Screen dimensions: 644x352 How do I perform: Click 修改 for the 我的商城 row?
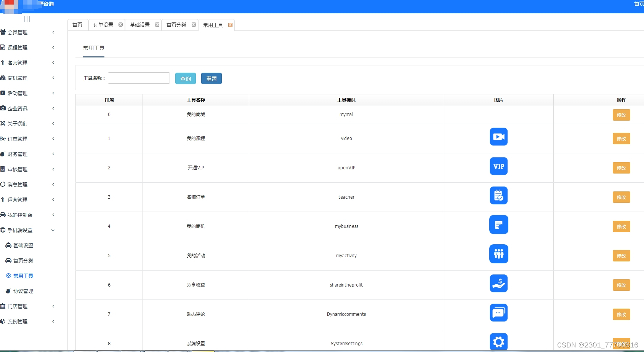click(x=621, y=115)
